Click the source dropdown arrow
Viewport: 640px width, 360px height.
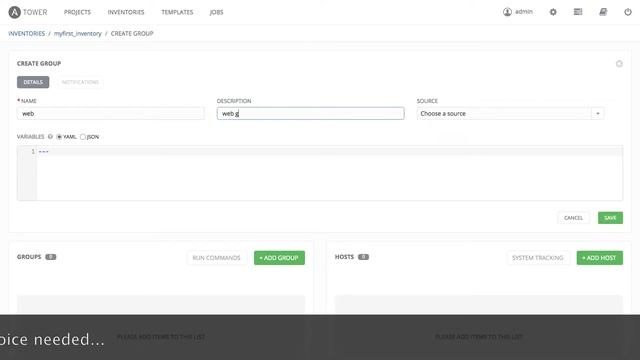tap(598, 113)
